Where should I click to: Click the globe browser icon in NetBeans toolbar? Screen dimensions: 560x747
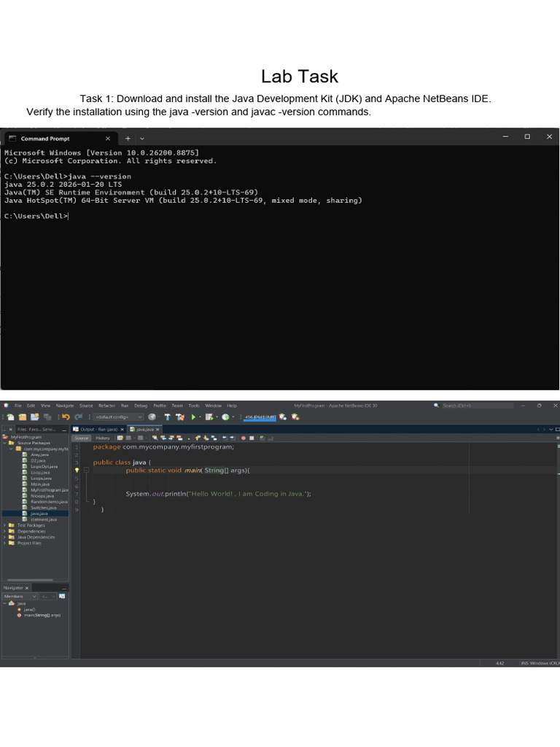(x=152, y=417)
